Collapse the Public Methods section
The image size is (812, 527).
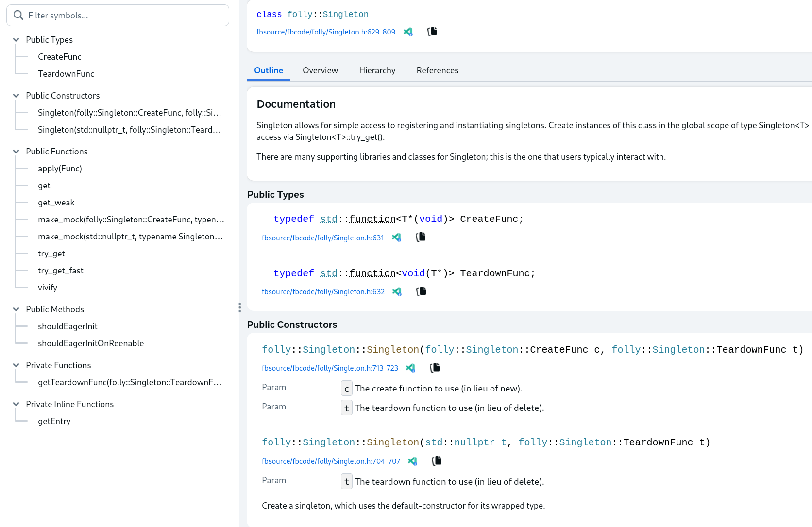[16, 309]
